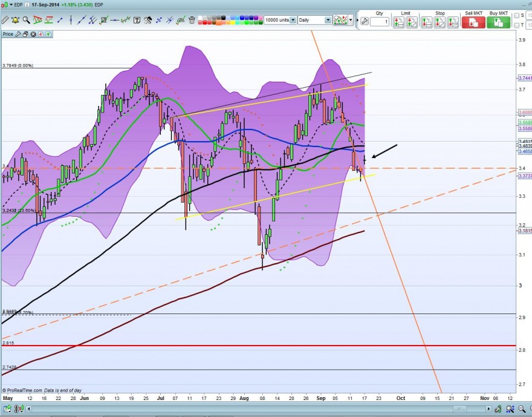The height and width of the screenshot is (417, 532).
Task: Click the second Limit order icon
Action: 412,22
